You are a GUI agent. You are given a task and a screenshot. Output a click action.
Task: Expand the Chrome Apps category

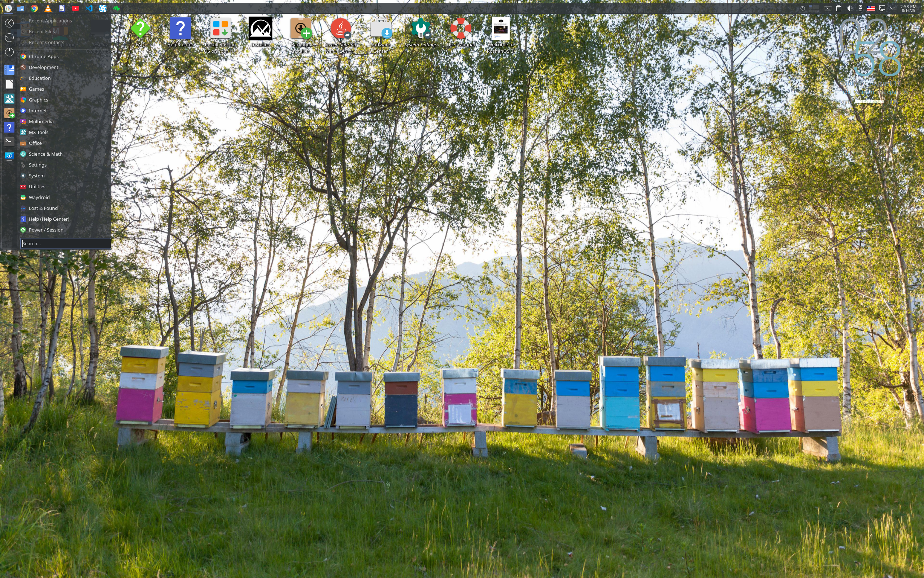[65, 56]
